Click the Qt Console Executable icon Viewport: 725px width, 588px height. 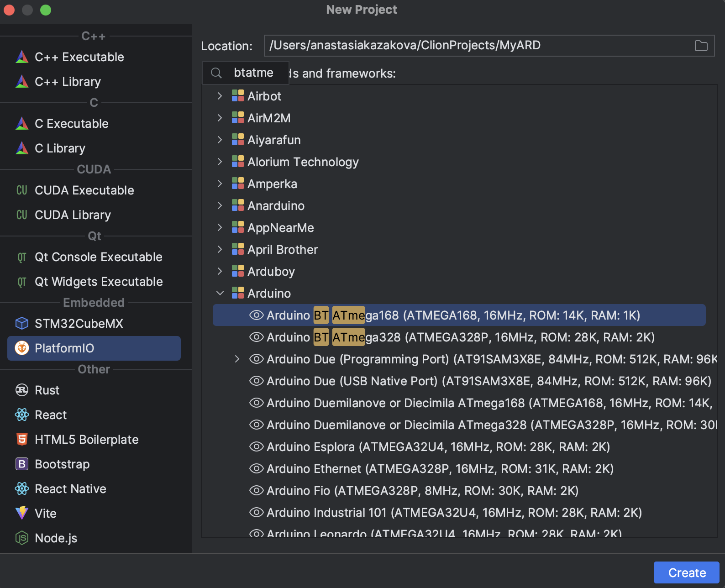[22, 257]
